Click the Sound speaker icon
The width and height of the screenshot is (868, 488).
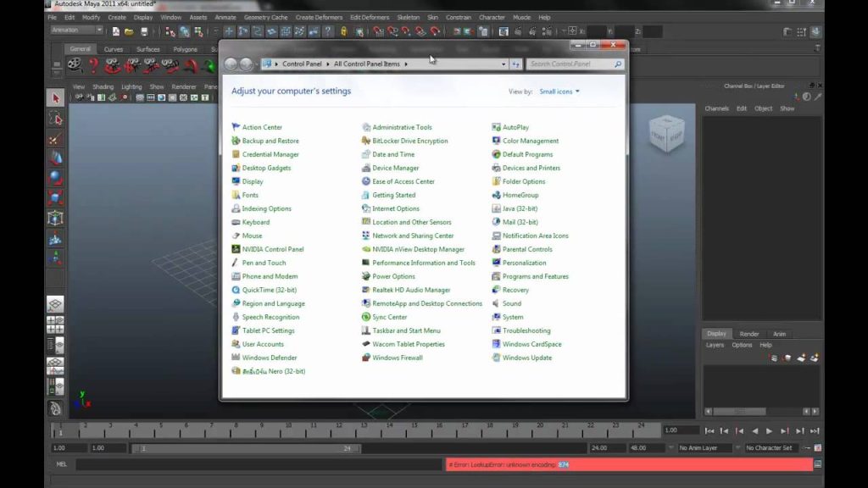click(x=496, y=303)
